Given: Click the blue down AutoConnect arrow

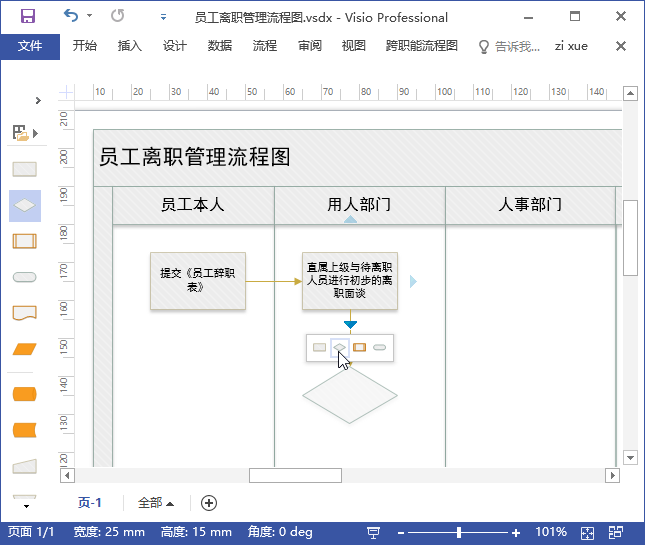Looking at the screenshot, I should click(350, 325).
